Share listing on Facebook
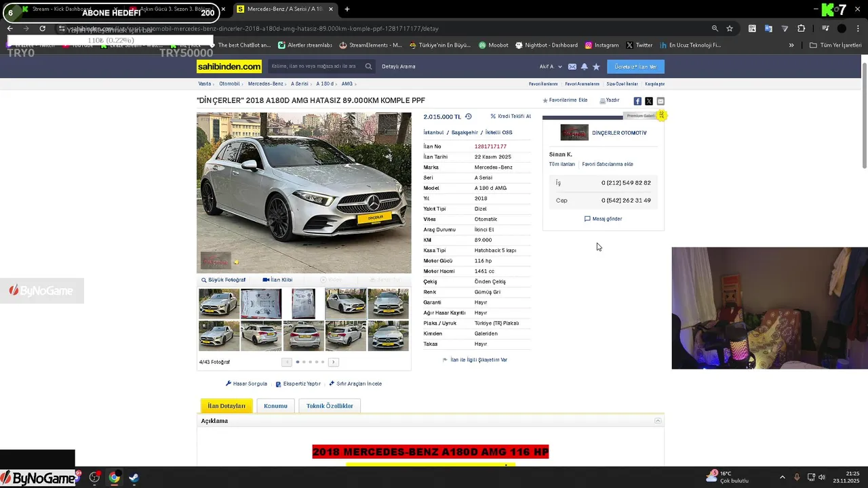Image resolution: width=868 pixels, height=488 pixels. tap(637, 101)
